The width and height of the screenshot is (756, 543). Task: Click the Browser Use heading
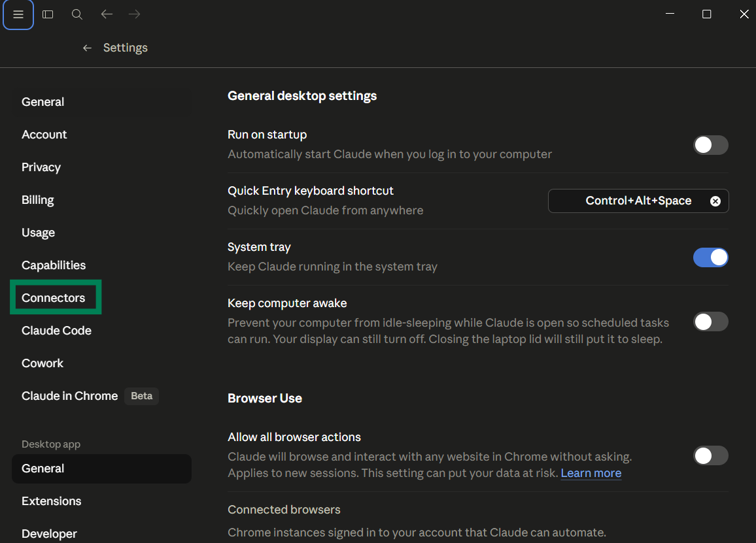pyautogui.click(x=265, y=399)
